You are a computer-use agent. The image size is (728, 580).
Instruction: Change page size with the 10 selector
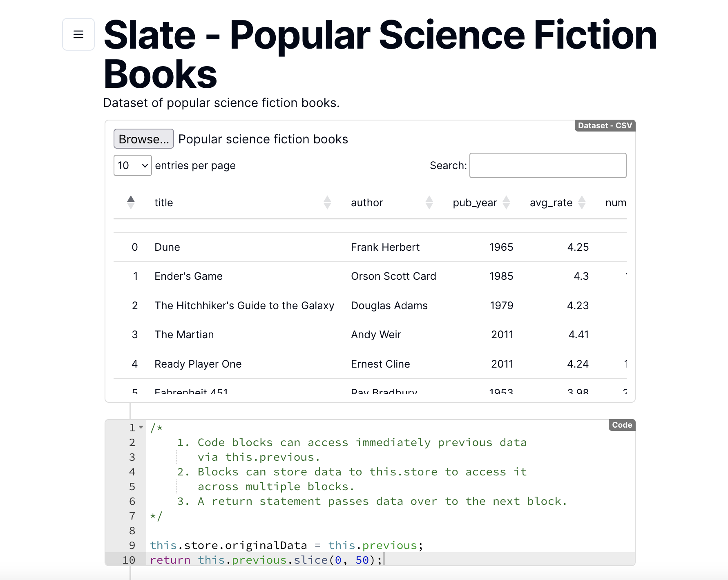tap(132, 165)
